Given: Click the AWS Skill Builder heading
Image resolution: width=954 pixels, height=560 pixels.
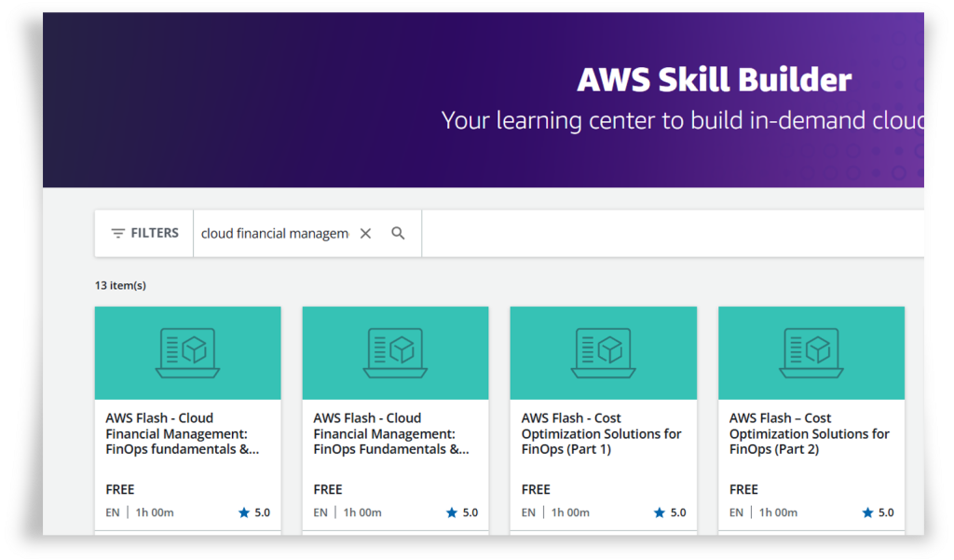Looking at the screenshot, I should tap(714, 80).
